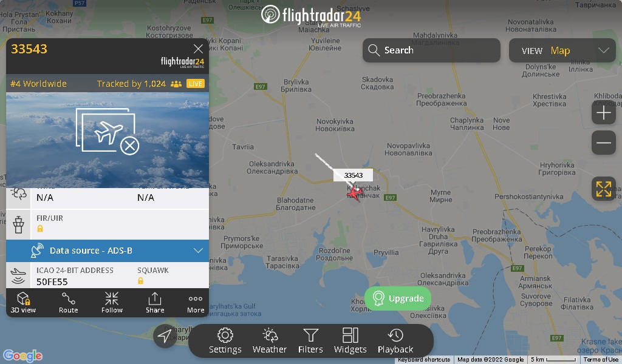622x364 pixels.
Task: Open the Weather layer options
Action: pyautogui.click(x=269, y=340)
